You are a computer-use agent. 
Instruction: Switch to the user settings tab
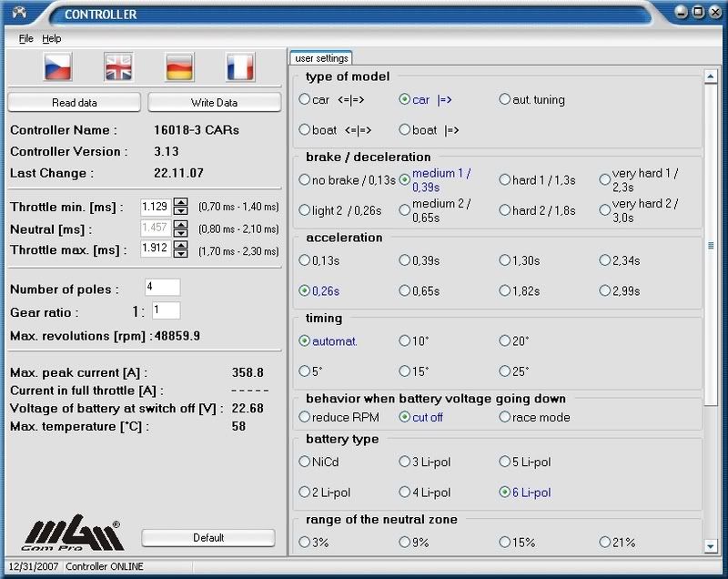tap(321, 58)
